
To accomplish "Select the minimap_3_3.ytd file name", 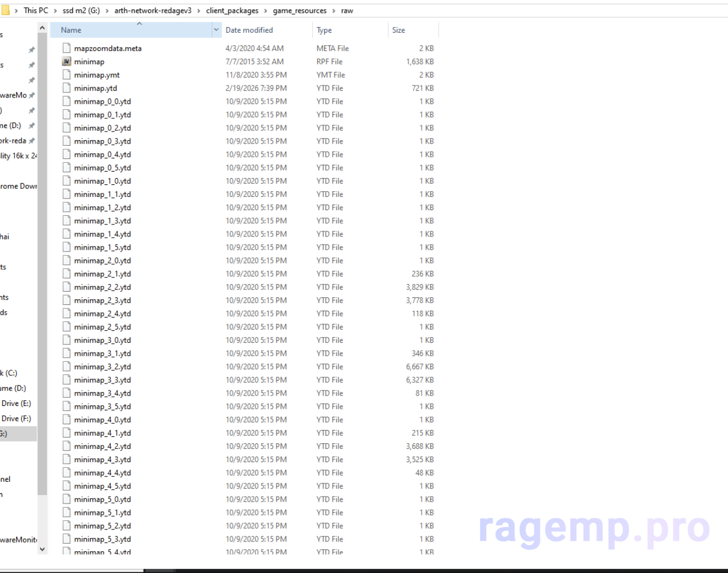I will pyautogui.click(x=102, y=380).
